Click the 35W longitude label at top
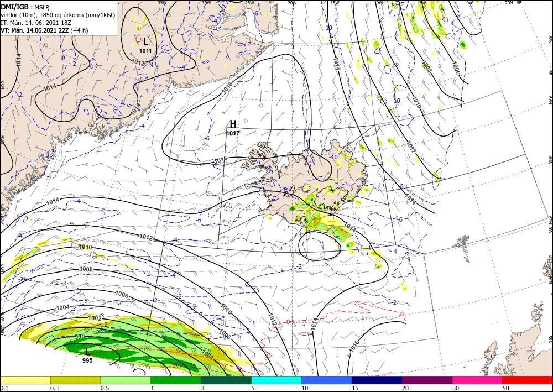 (x=162, y=3)
